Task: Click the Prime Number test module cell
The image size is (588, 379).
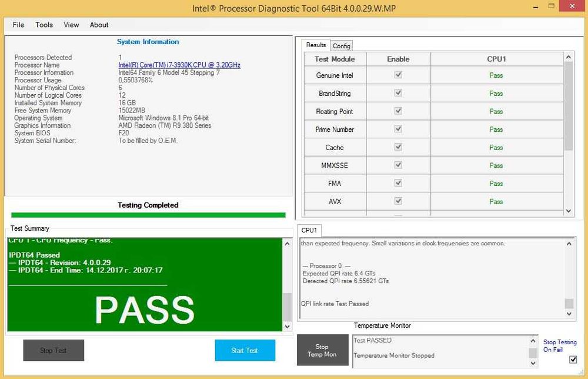Action: pos(335,129)
